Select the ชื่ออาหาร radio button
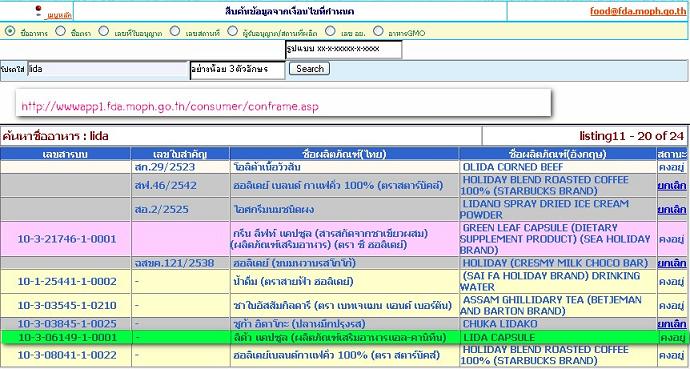This screenshot has width=690, height=369. point(10,31)
